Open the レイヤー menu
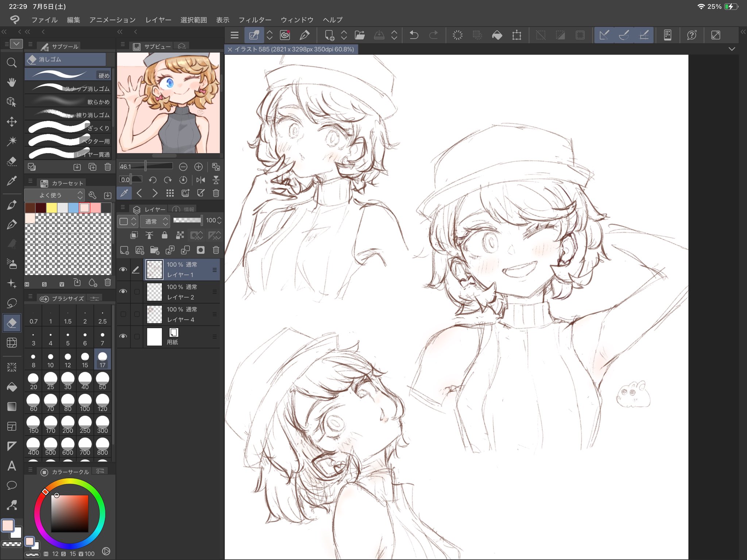 click(x=158, y=20)
